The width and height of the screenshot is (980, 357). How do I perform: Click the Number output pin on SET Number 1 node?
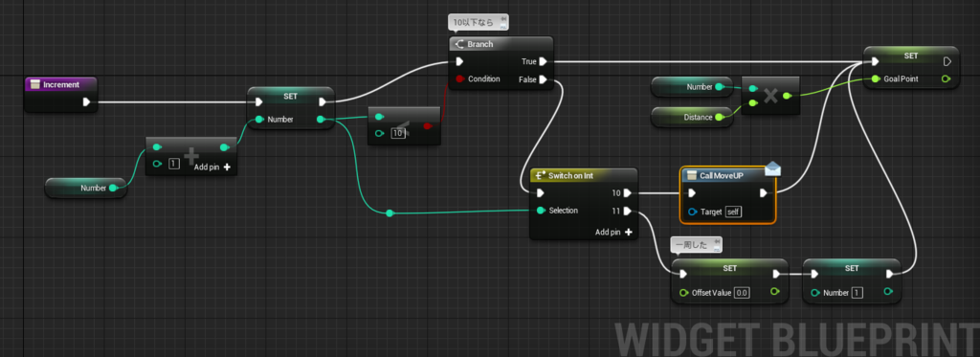point(889,291)
